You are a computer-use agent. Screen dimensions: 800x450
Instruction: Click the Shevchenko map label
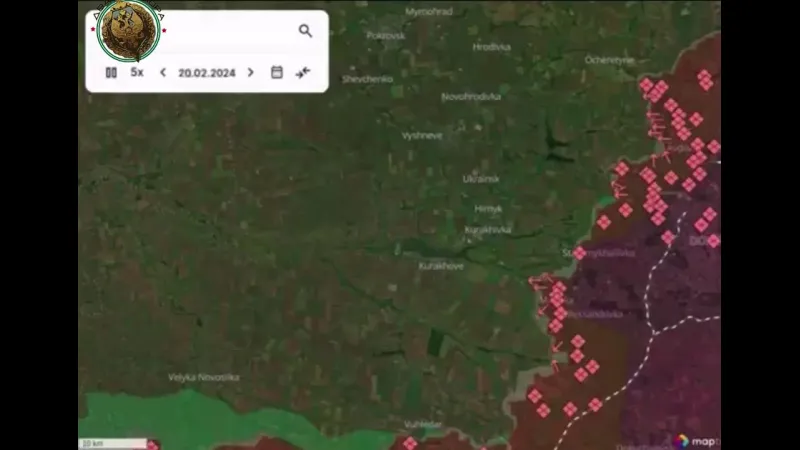(x=368, y=78)
